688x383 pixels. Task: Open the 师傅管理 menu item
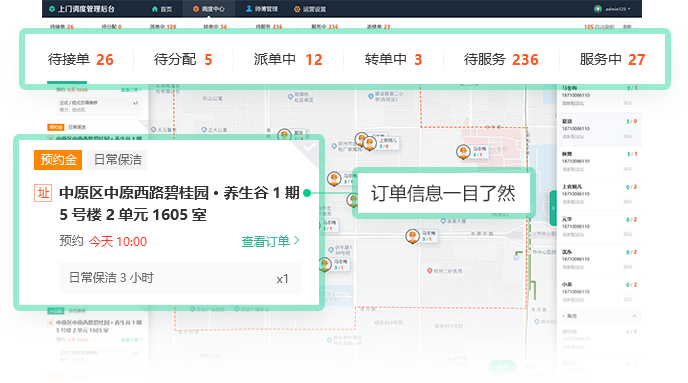pos(262,9)
